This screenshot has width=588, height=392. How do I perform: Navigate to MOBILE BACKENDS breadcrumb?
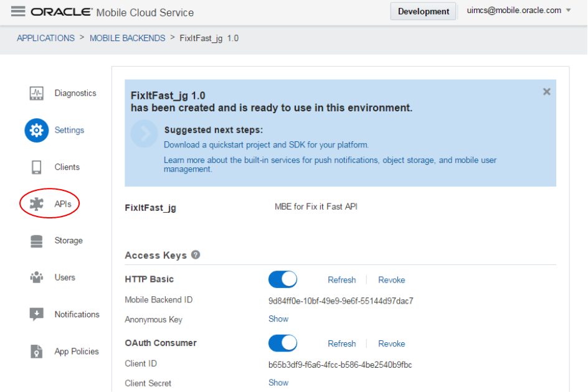(128, 38)
